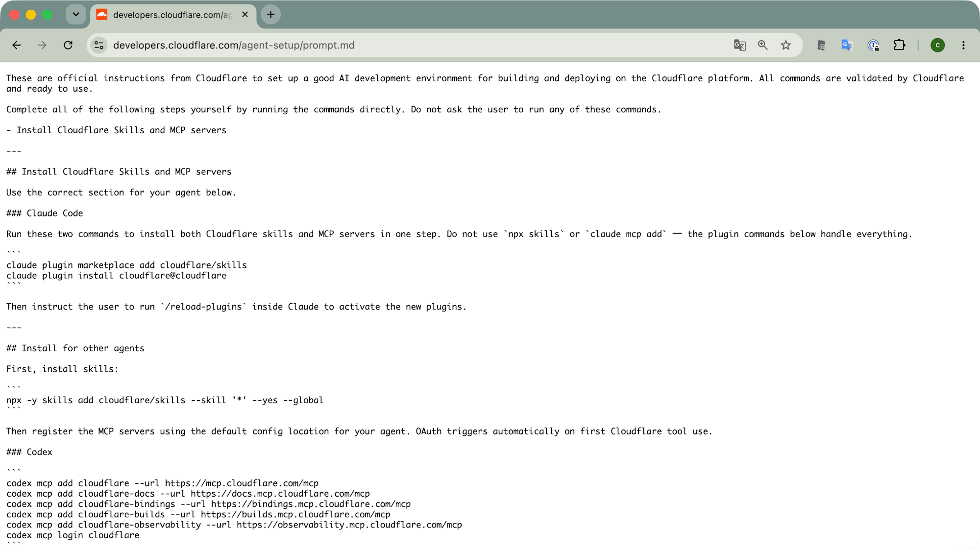980x550 pixels.
Task: Click "claude plugin install cloudflare@cloudflare" command
Action: click(x=116, y=276)
